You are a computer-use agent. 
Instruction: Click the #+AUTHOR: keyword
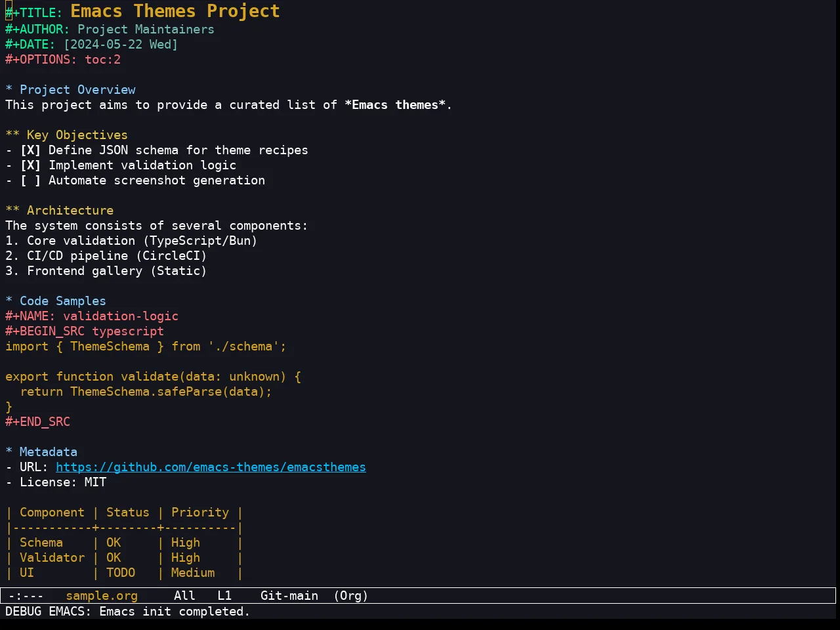(37, 30)
